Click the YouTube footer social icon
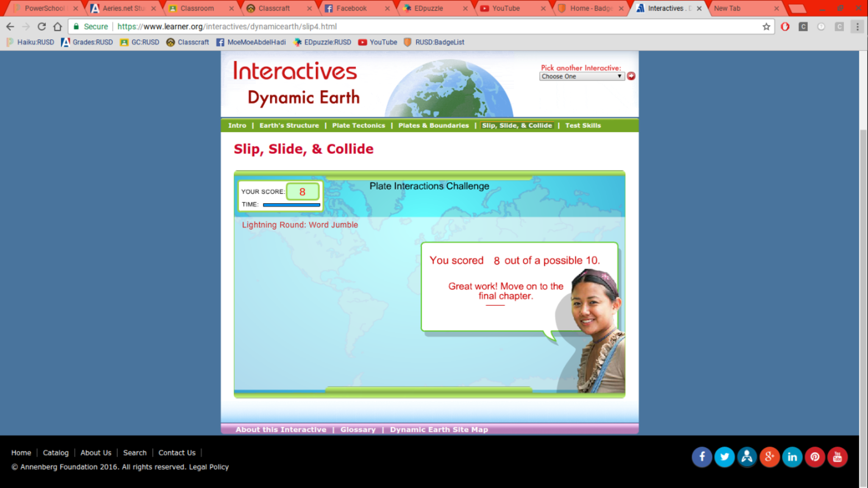 click(x=837, y=457)
